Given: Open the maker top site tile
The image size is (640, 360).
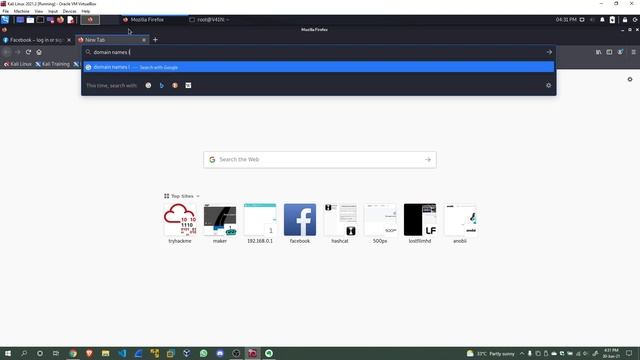Looking at the screenshot, I should [x=220, y=224].
